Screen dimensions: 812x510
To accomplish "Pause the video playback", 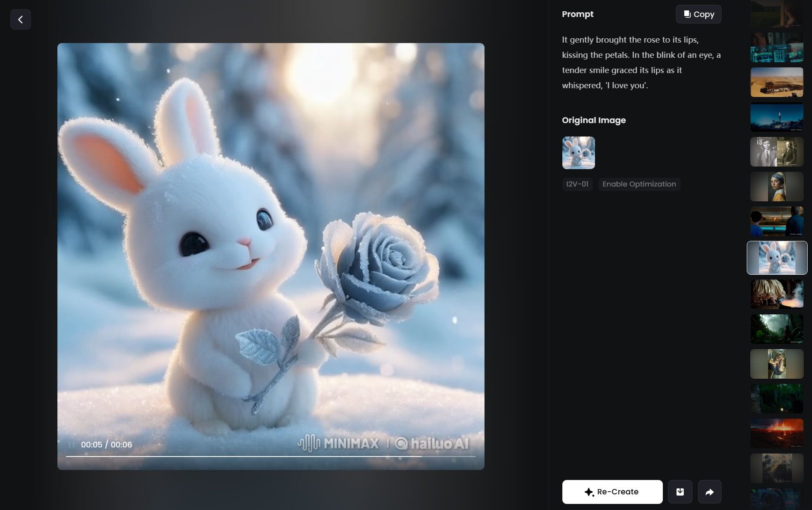I will 71,444.
